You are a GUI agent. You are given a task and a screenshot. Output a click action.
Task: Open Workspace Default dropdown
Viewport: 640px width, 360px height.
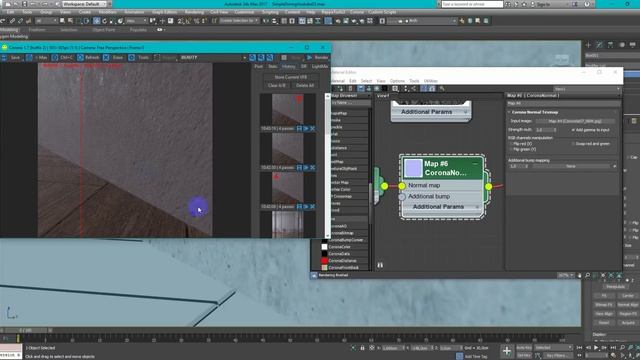click(84, 4)
